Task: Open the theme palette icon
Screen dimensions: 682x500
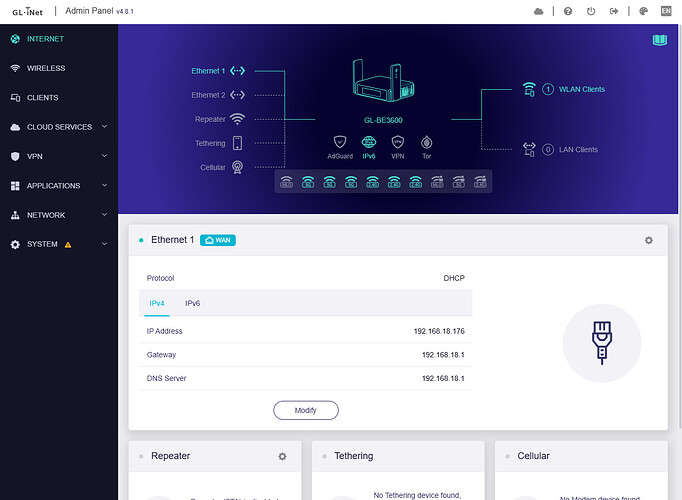Action: (643, 11)
